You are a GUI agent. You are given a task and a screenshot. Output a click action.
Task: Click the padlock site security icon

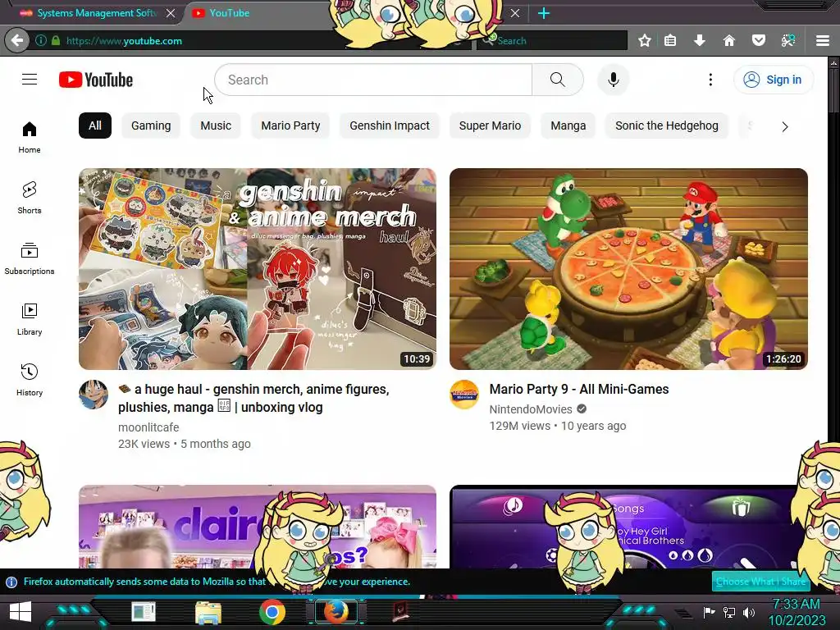(56, 40)
